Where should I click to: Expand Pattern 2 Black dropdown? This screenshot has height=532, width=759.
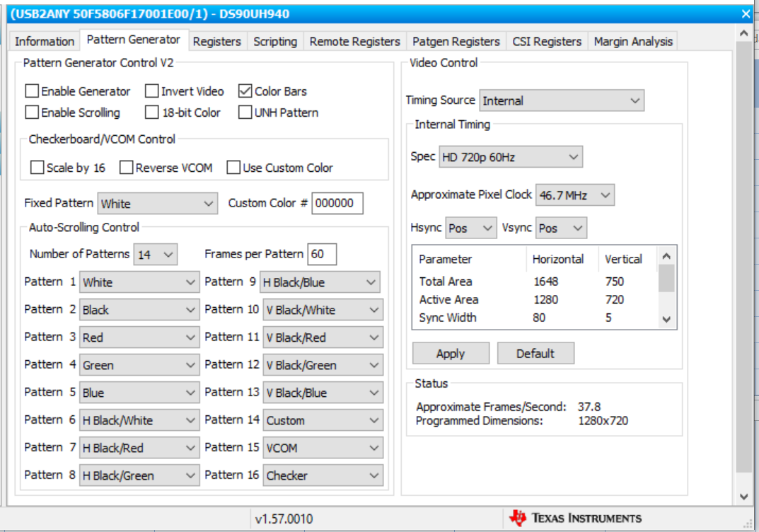139,310
